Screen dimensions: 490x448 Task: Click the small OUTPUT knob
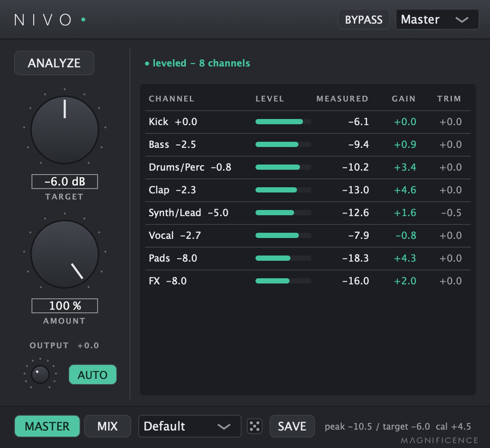pyautogui.click(x=40, y=374)
